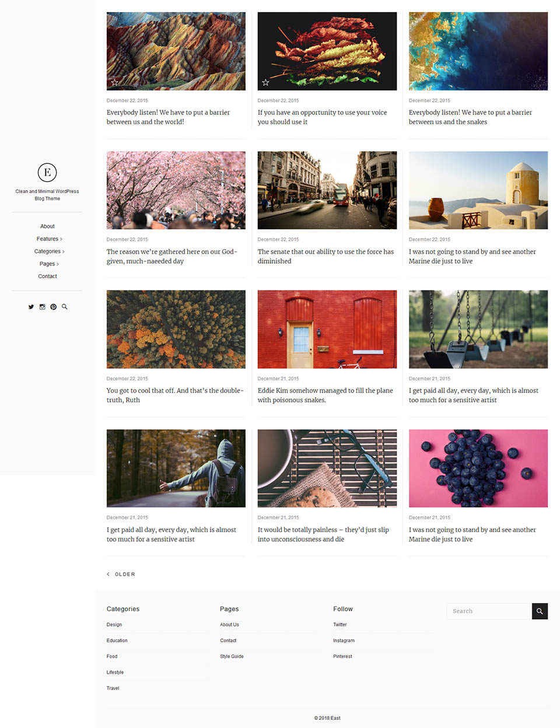Open the blueberries post thumbnail
This screenshot has height=728, width=560.
click(x=478, y=468)
